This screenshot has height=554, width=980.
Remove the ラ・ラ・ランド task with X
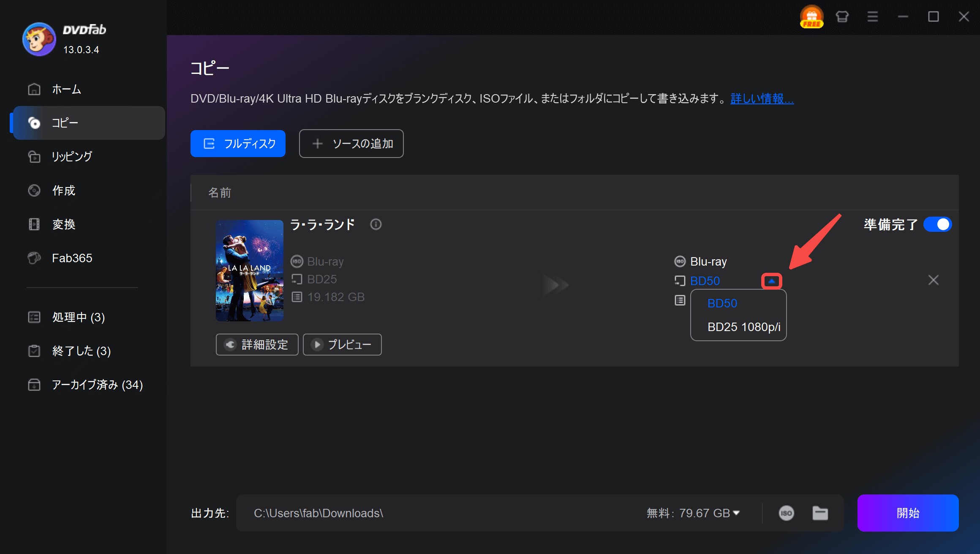pyautogui.click(x=933, y=280)
